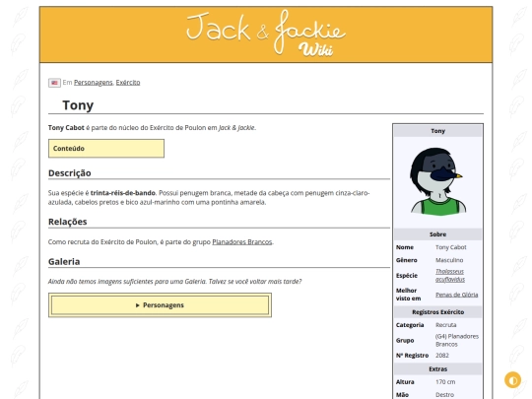Click the Relações section heading

(68, 222)
